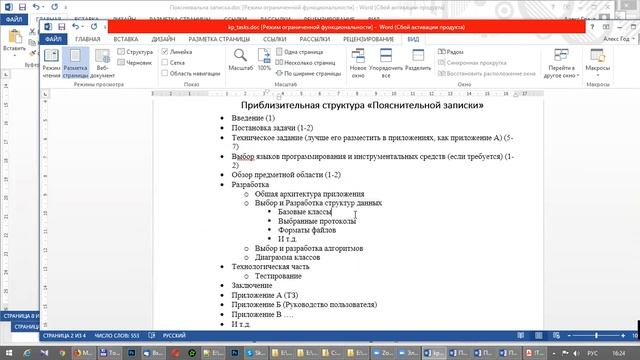Click heading Приблизительная структура «Пояснительной записки»

coord(362,105)
